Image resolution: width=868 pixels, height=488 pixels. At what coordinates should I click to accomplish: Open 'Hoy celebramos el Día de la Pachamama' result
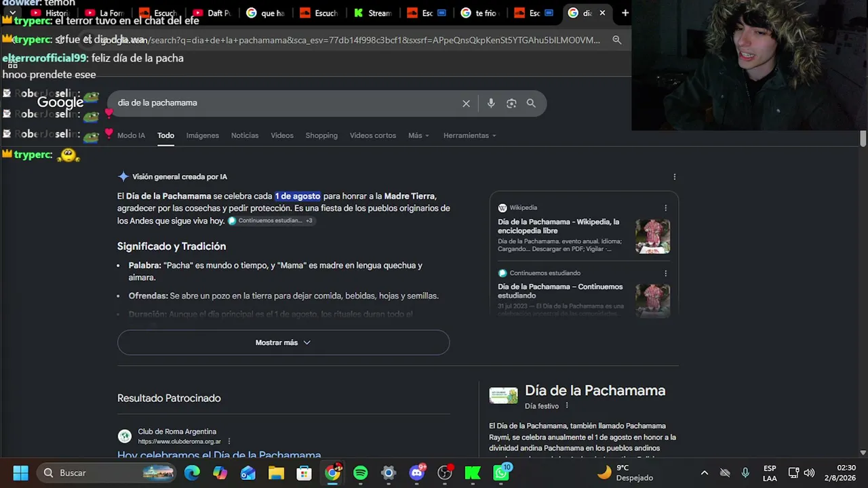coord(219,455)
